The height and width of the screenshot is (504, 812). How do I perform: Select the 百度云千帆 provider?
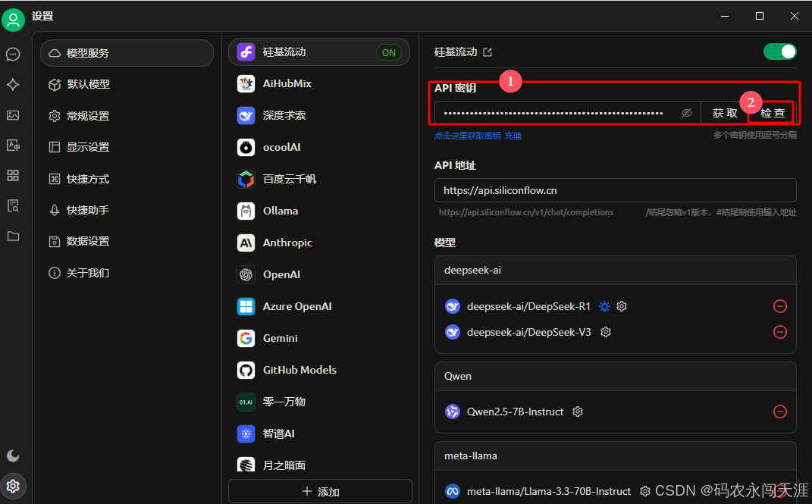[319, 179]
